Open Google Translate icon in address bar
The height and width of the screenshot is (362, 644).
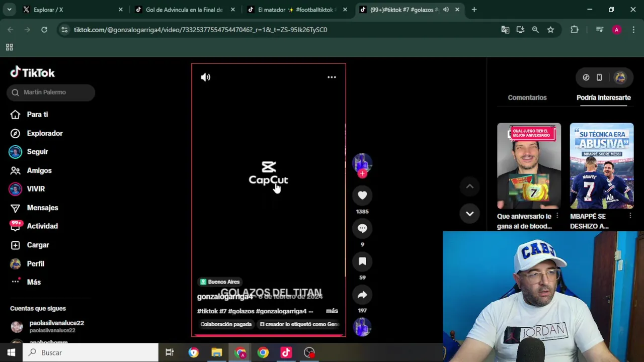505,30
